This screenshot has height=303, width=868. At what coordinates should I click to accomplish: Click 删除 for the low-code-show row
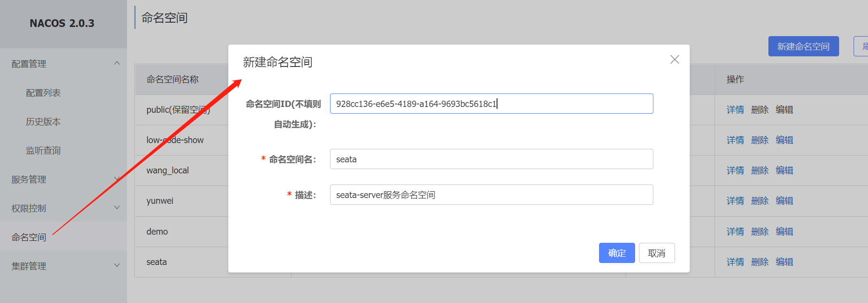coord(759,140)
